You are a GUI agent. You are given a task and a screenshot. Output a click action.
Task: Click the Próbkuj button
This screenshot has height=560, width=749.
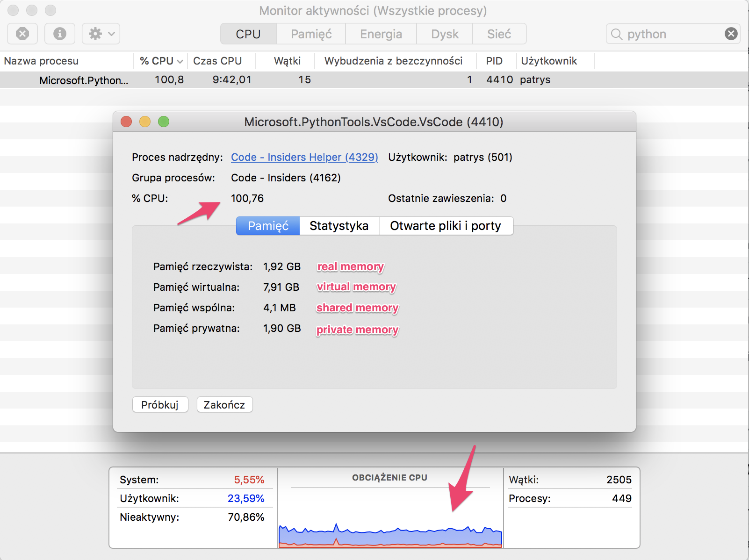(x=160, y=404)
